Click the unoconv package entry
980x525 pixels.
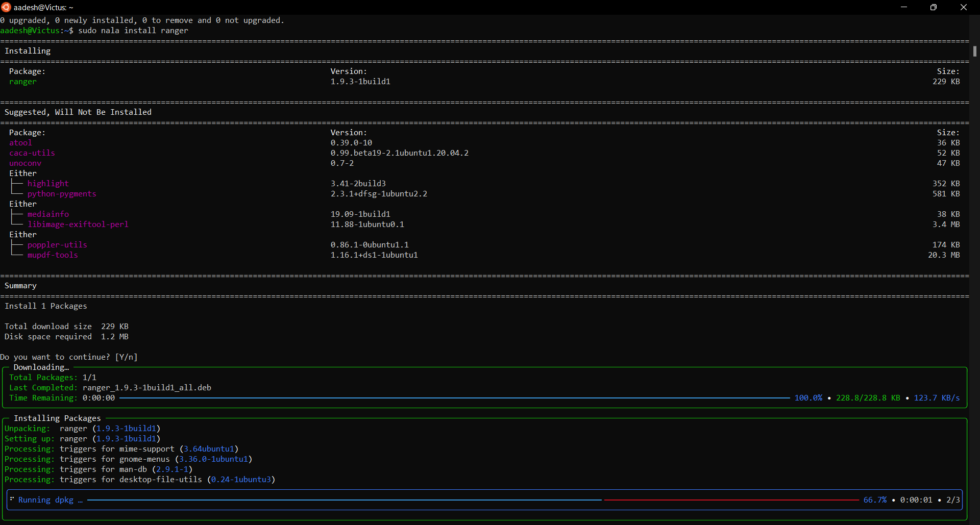coord(25,163)
